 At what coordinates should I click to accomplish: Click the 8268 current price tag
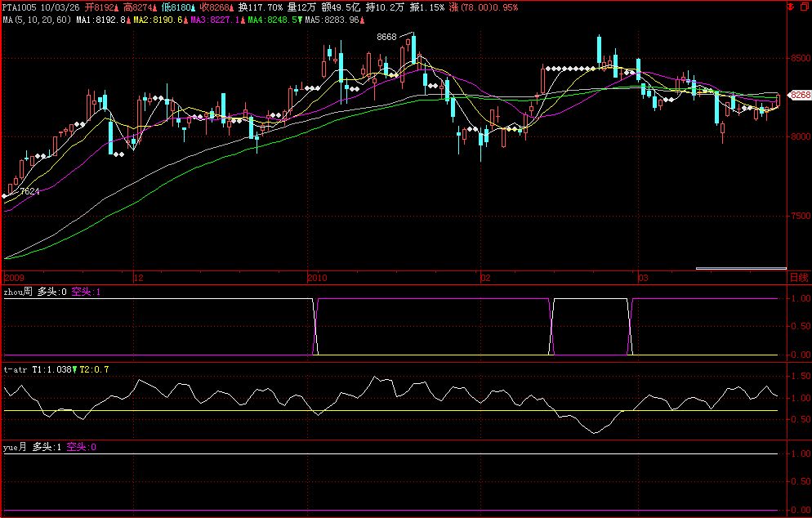800,96
